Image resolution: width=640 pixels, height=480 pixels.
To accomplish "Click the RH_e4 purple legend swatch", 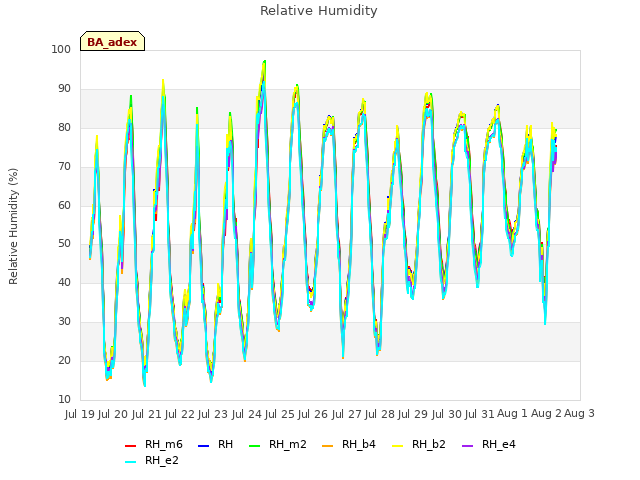I will [467, 446].
